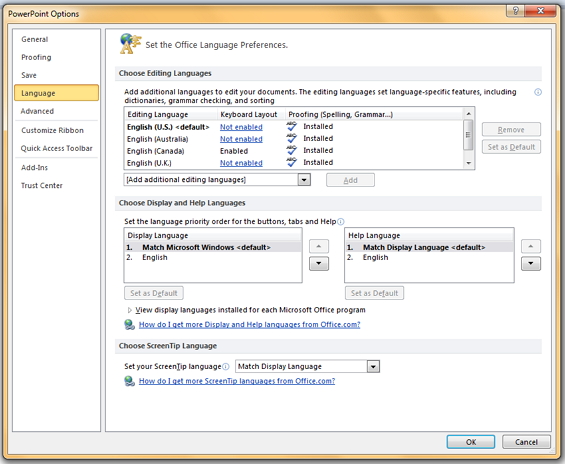Move display language down with the arrow button

319,263
